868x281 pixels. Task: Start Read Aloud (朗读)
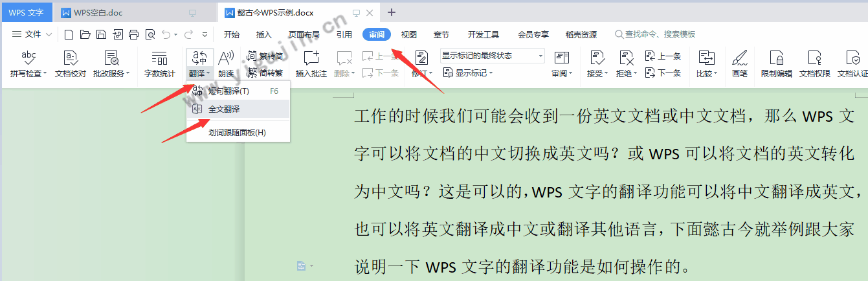point(226,65)
